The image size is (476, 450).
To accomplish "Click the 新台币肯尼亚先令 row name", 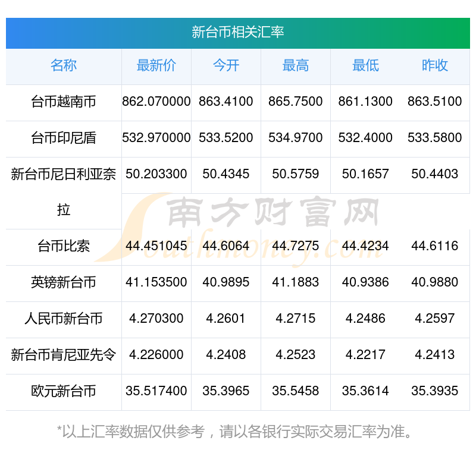I will tap(64, 355).
